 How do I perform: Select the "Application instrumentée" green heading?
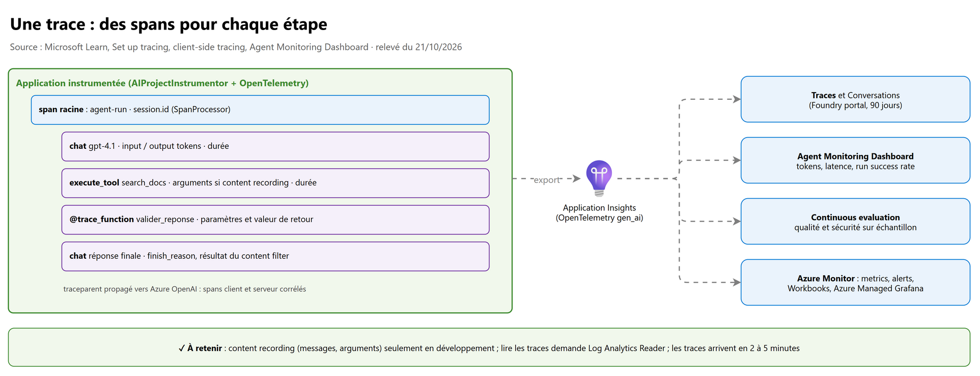pos(162,83)
